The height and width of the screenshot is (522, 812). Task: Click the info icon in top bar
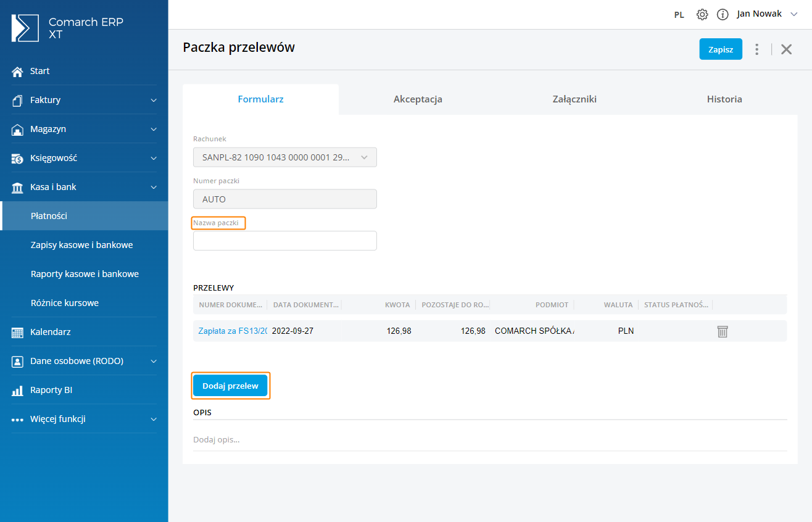pyautogui.click(x=723, y=14)
